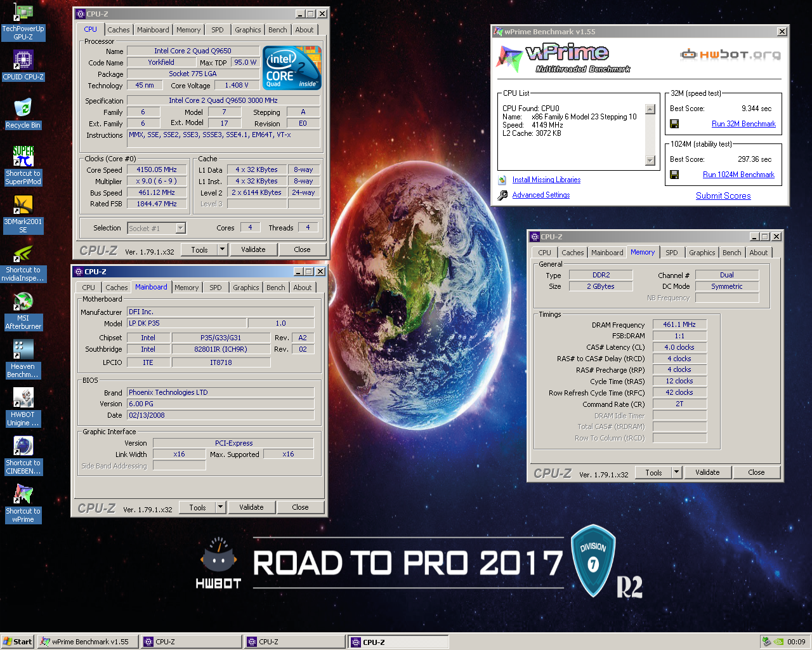
Task: Click Run 32M Benchmark link
Action: click(x=743, y=124)
